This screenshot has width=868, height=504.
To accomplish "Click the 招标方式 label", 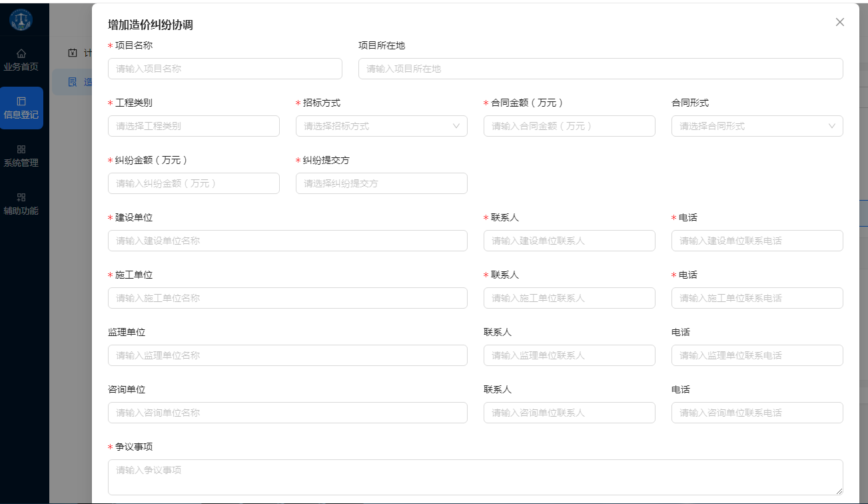I will point(322,103).
